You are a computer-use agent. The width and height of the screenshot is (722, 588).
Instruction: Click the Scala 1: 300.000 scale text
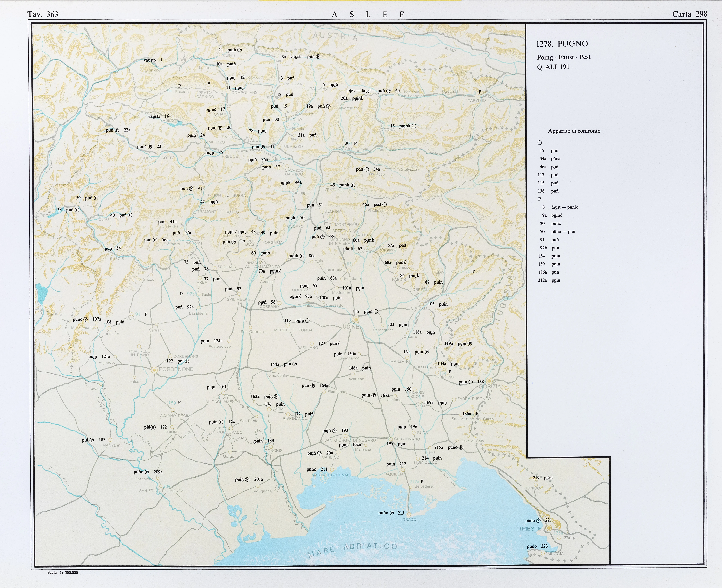tap(63, 573)
